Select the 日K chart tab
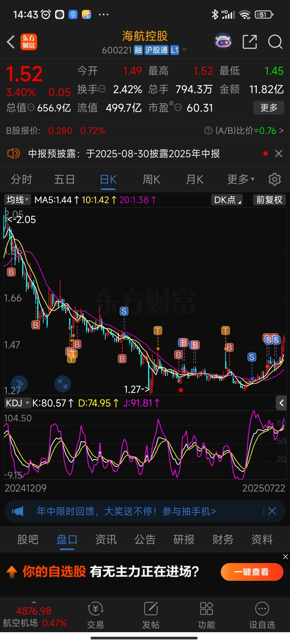This screenshot has height=644, width=290. [x=108, y=179]
